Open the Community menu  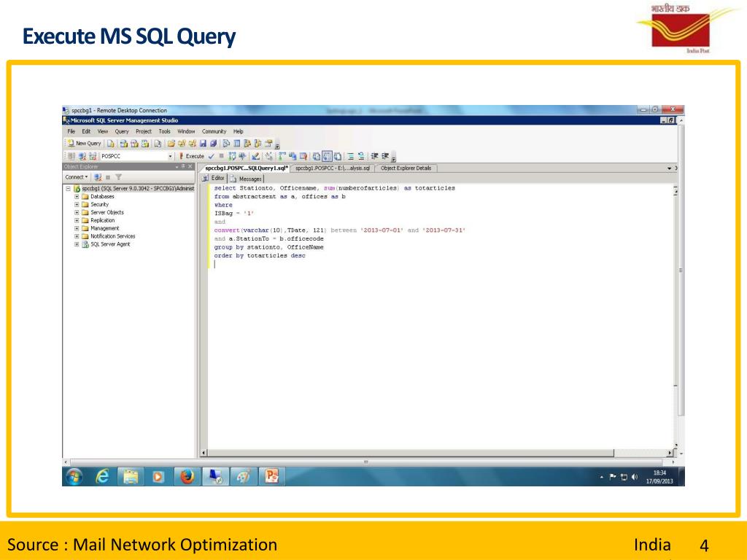click(214, 131)
